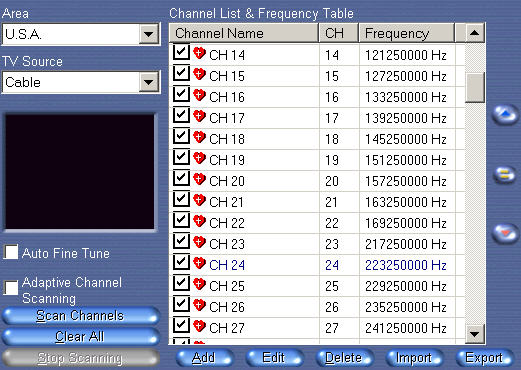Select the frequency 241250000 Hz cell

[x=406, y=328]
